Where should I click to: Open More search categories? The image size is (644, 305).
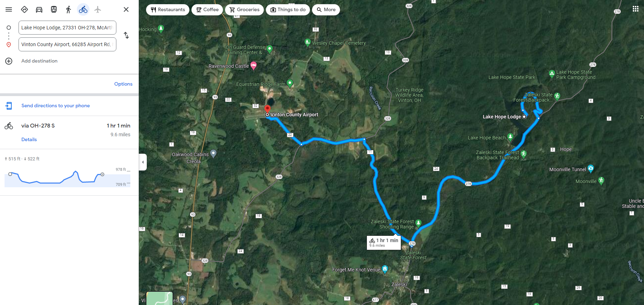click(326, 9)
